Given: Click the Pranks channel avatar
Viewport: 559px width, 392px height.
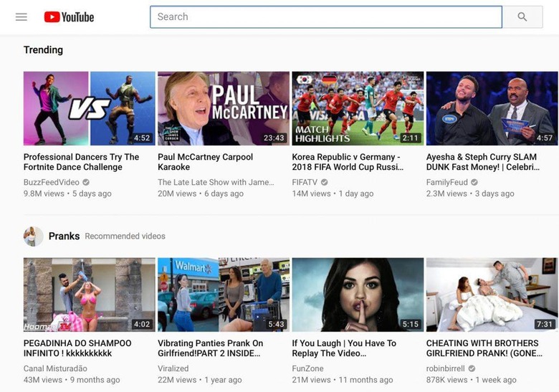Looking at the screenshot, I should pos(33,236).
